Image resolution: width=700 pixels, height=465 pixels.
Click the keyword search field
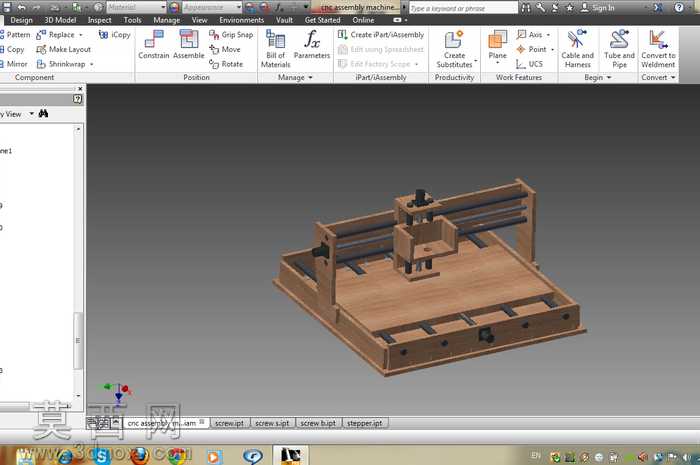(x=463, y=8)
